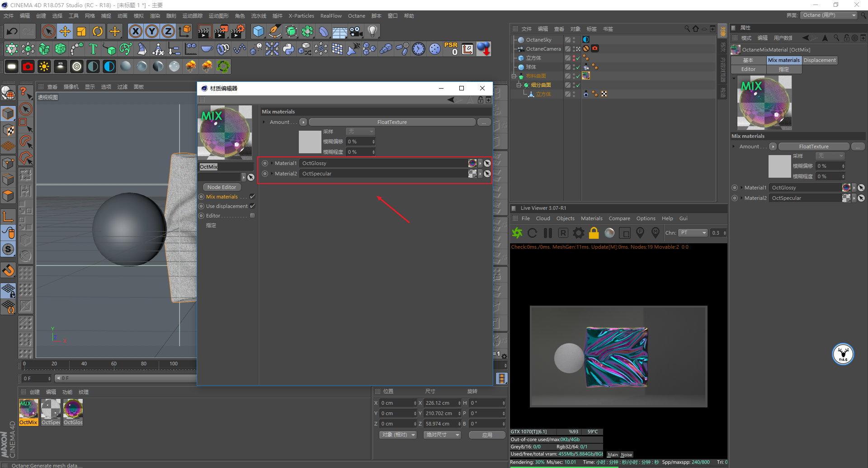The width and height of the screenshot is (868, 468).
Task: Click the focus picker F pin icon
Action: pos(640,233)
